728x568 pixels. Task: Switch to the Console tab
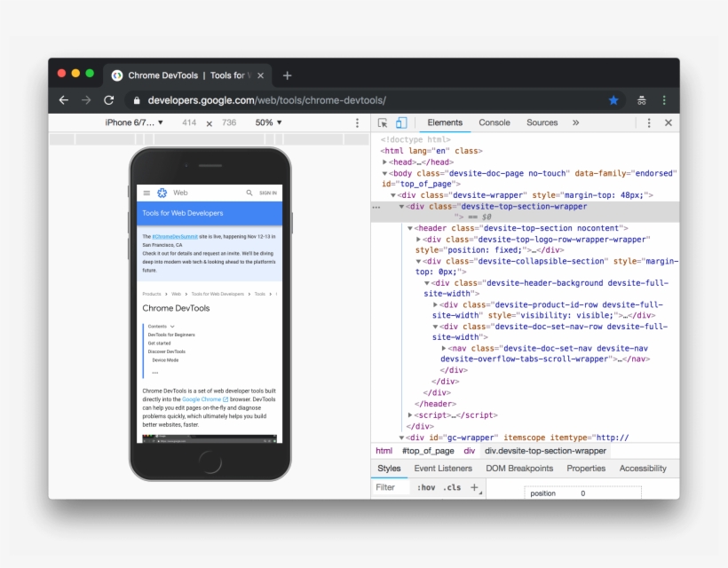(x=495, y=123)
